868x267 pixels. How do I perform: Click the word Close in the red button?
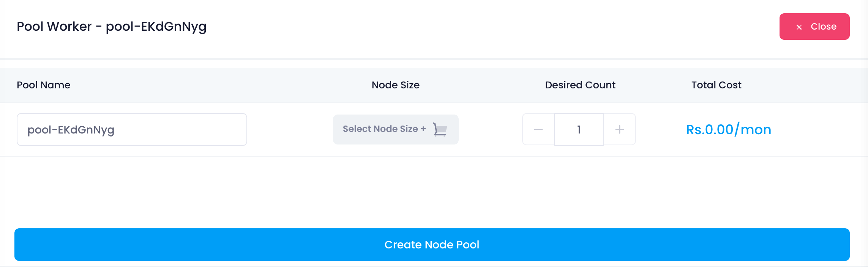(x=824, y=27)
